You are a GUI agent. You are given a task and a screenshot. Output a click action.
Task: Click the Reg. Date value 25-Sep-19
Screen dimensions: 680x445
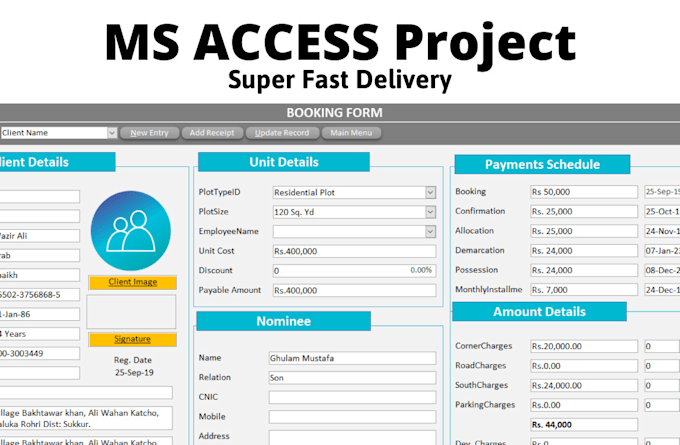coord(134,373)
